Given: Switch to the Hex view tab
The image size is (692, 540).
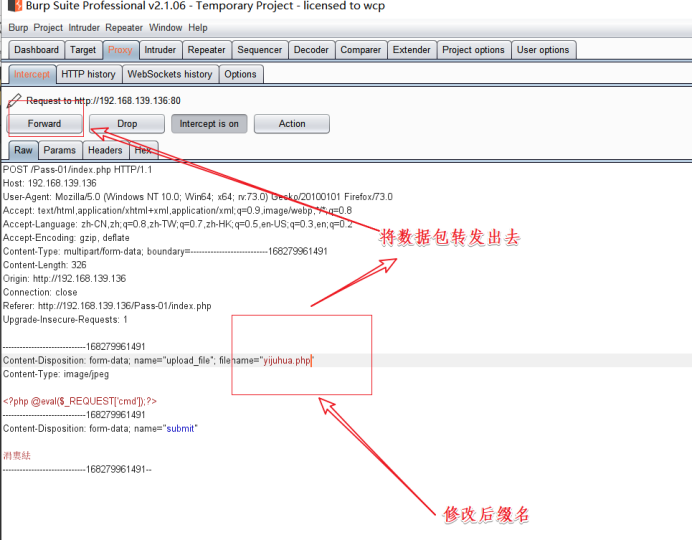Looking at the screenshot, I should 143,150.
